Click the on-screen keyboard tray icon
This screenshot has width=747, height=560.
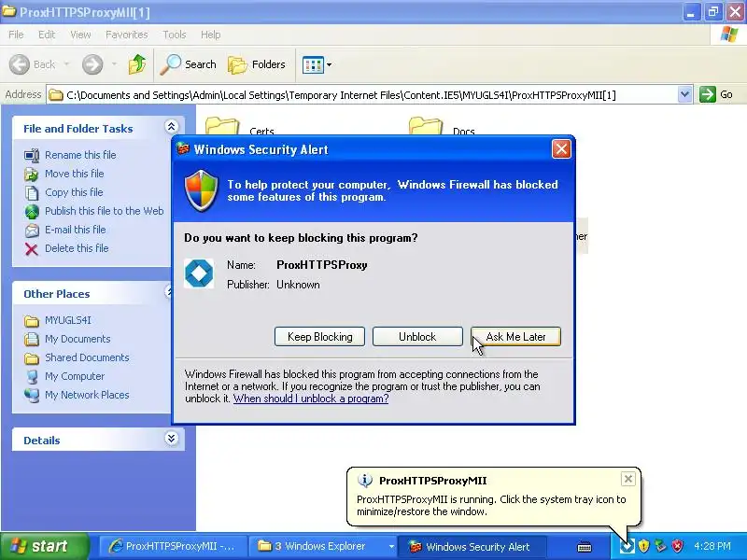(585, 547)
